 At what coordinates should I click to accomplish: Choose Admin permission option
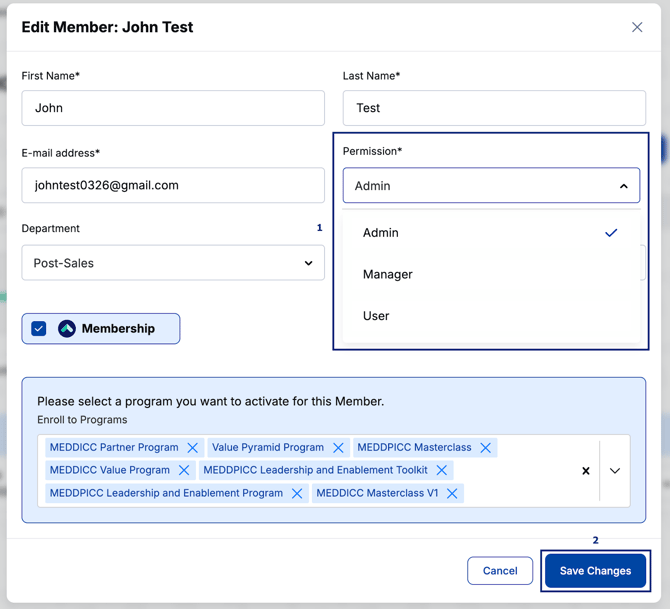(381, 233)
